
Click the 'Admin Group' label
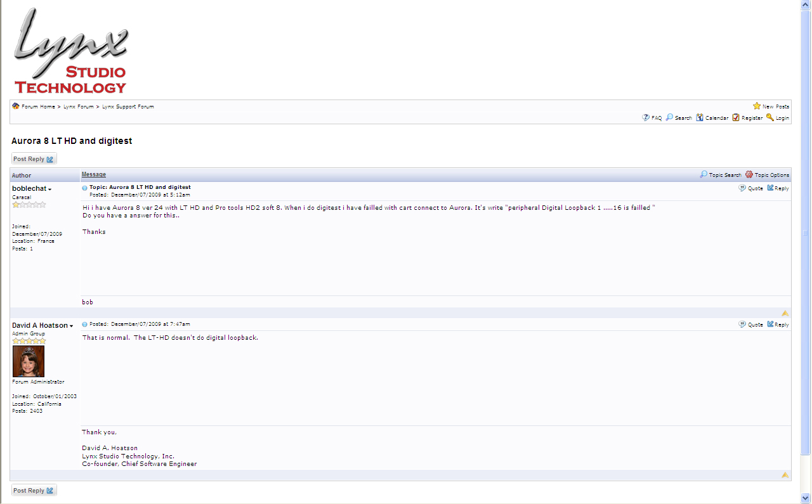[x=29, y=333]
